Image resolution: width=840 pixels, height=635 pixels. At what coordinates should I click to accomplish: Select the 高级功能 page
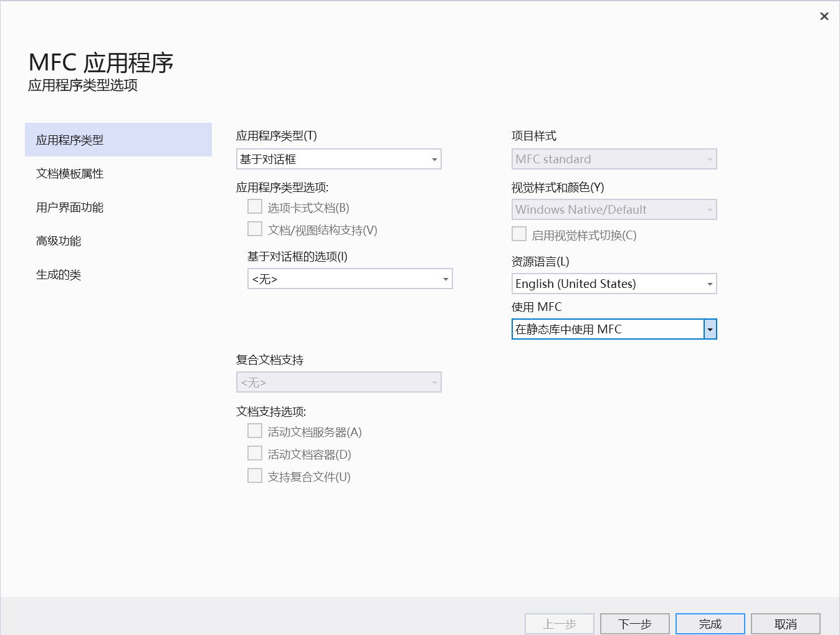tap(58, 241)
